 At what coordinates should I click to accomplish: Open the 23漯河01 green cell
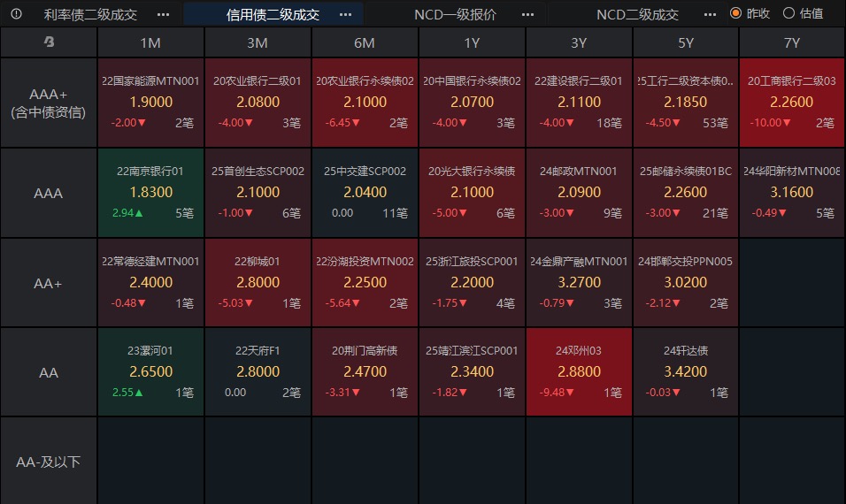click(x=150, y=372)
